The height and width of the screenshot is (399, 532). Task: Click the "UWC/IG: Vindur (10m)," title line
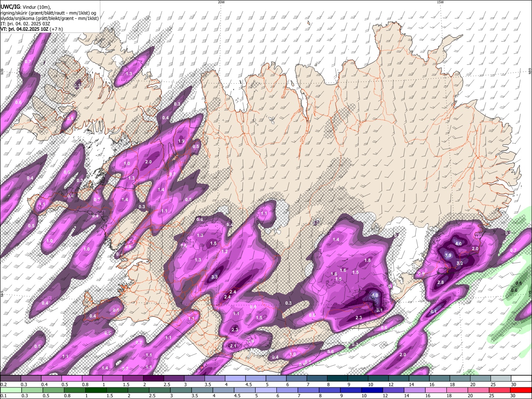click(26, 7)
